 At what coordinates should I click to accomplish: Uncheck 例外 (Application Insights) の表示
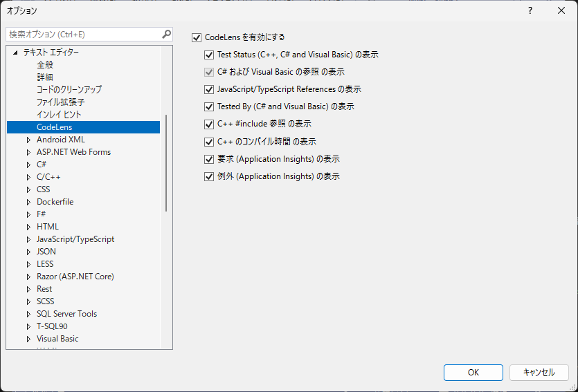pos(209,176)
